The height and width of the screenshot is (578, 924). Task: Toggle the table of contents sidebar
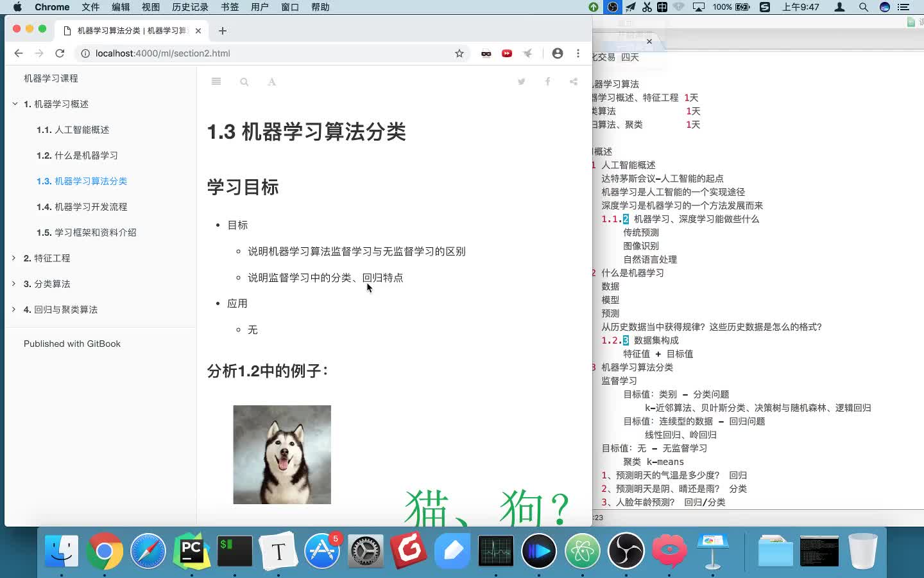216,82
